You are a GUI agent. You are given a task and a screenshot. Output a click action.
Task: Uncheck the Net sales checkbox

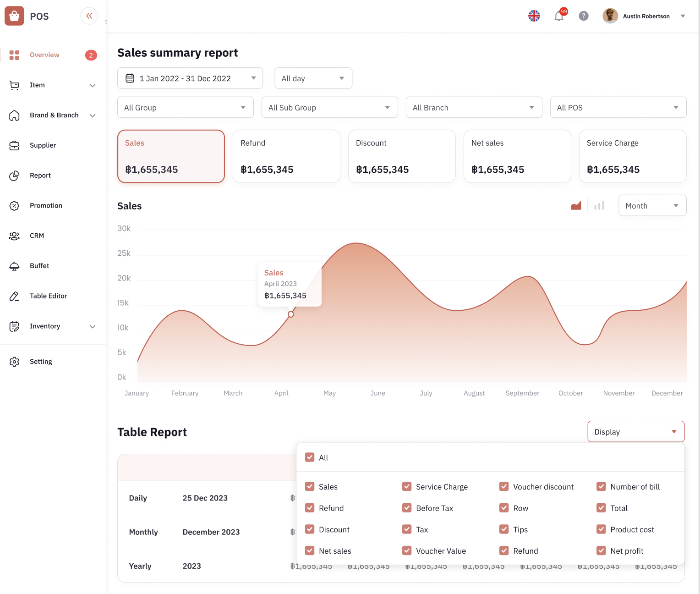310,551
